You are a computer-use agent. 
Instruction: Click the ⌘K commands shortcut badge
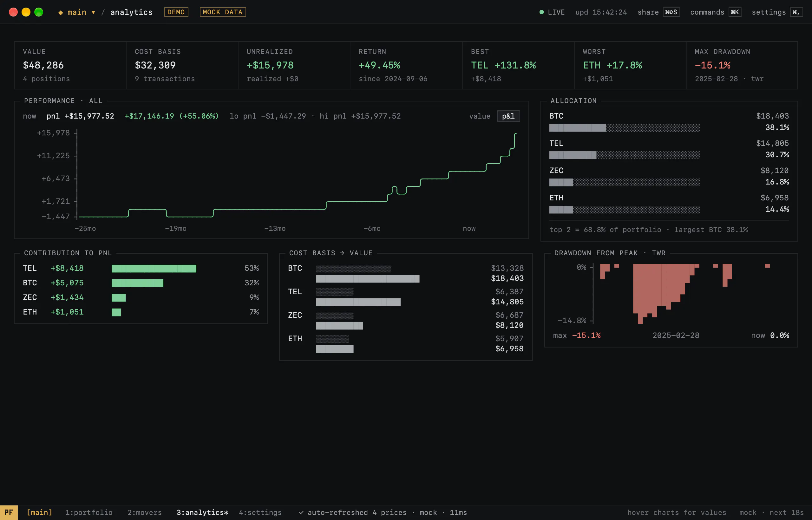(735, 12)
